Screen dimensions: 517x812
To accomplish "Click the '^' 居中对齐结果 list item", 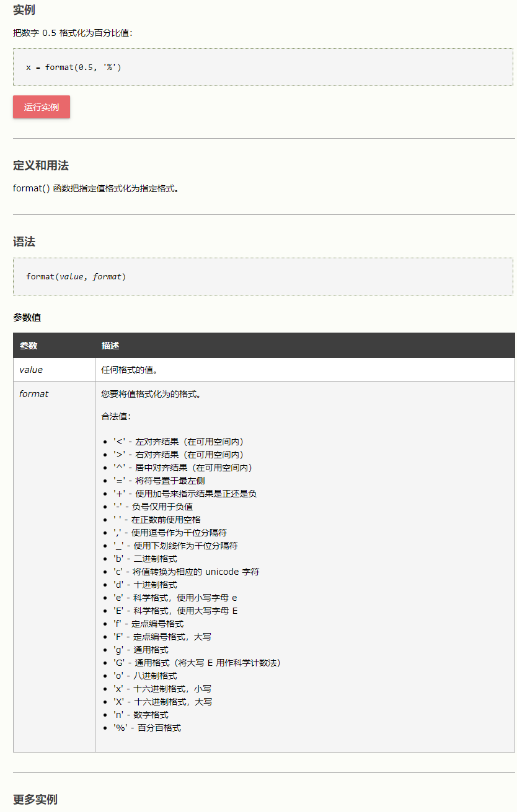I will (x=183, y=468).
